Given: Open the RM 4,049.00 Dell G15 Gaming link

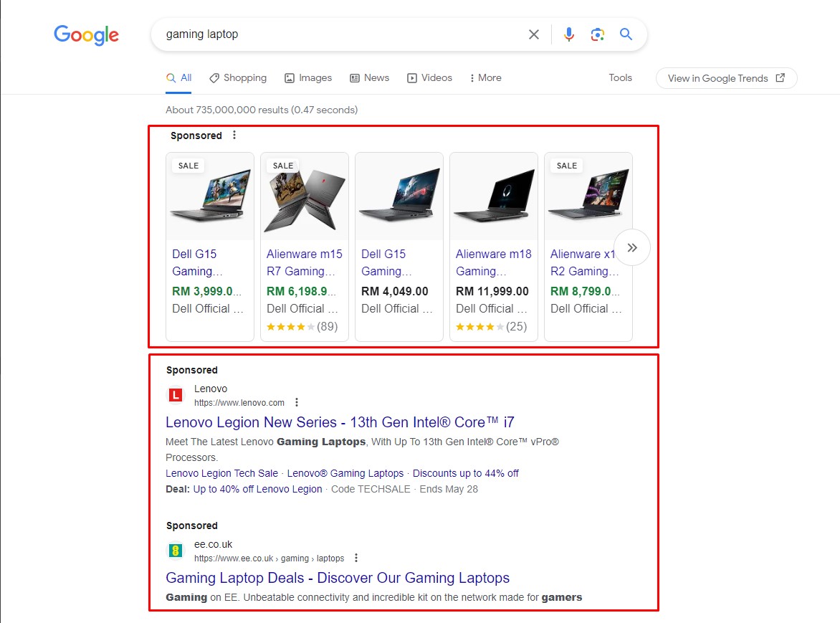Looking at the screenshot, I should pos(386,262).
